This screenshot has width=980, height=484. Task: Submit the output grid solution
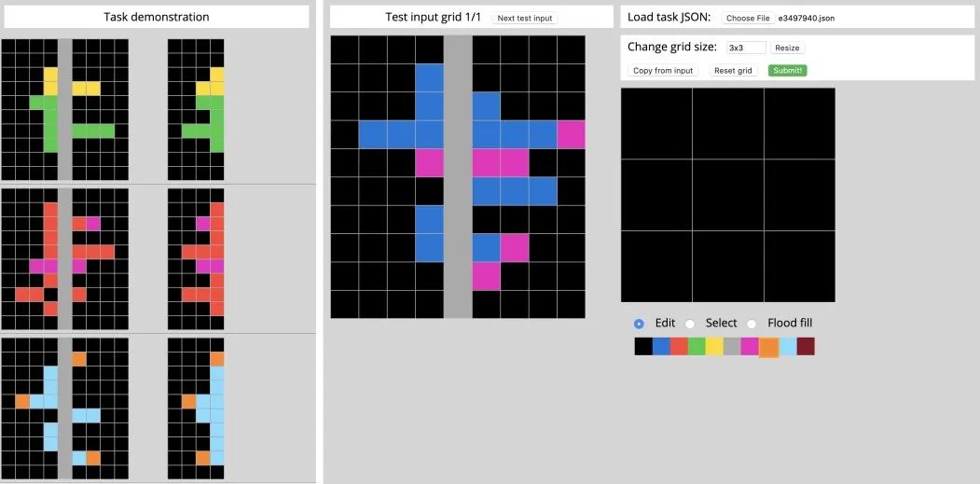click(788, 71)
